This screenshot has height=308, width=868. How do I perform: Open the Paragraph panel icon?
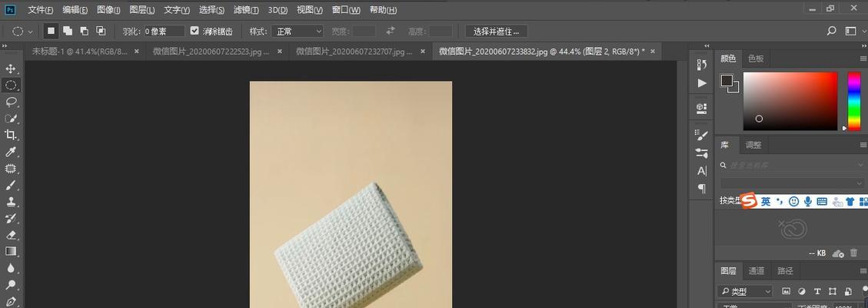click(x=702, y=189)
